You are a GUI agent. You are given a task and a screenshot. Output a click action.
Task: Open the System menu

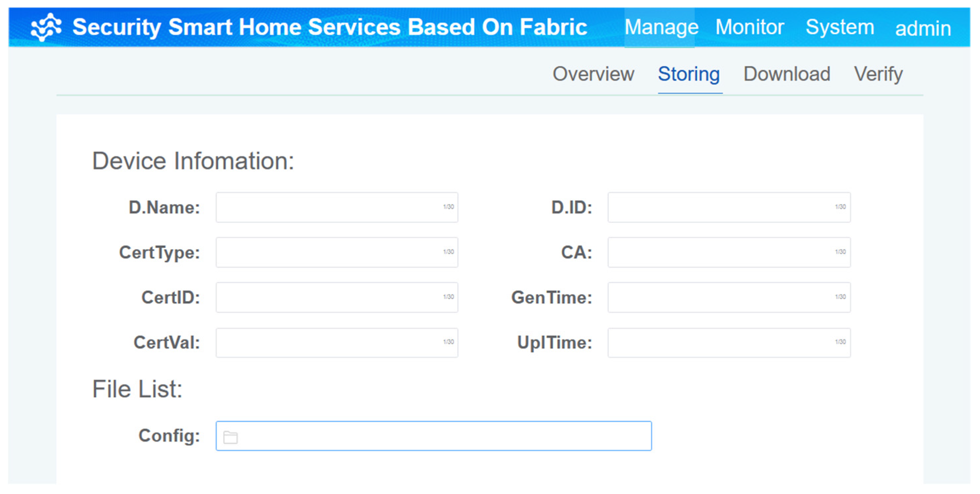tap(840, 28)
